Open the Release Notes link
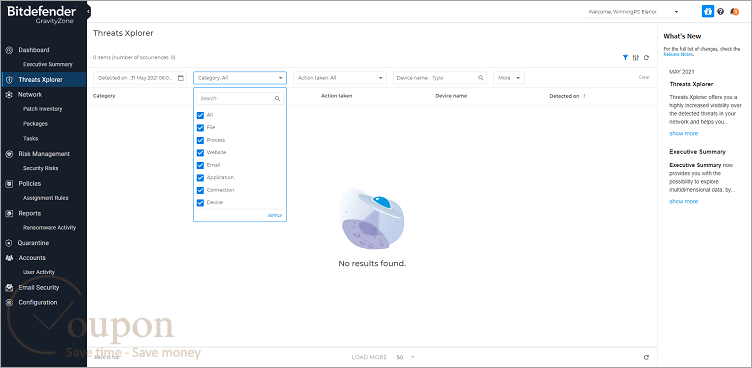 (x=678, y=54)
